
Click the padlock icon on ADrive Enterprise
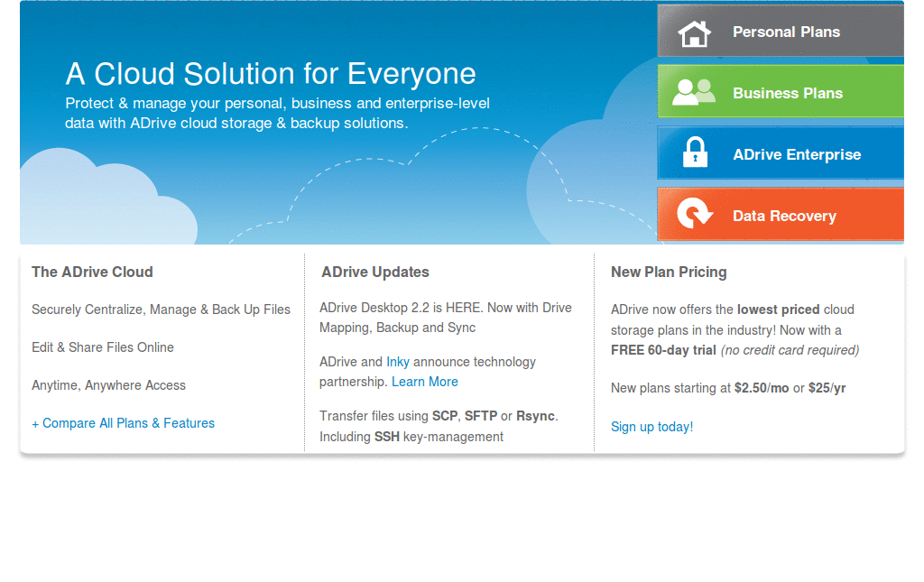tap(695, 152)
